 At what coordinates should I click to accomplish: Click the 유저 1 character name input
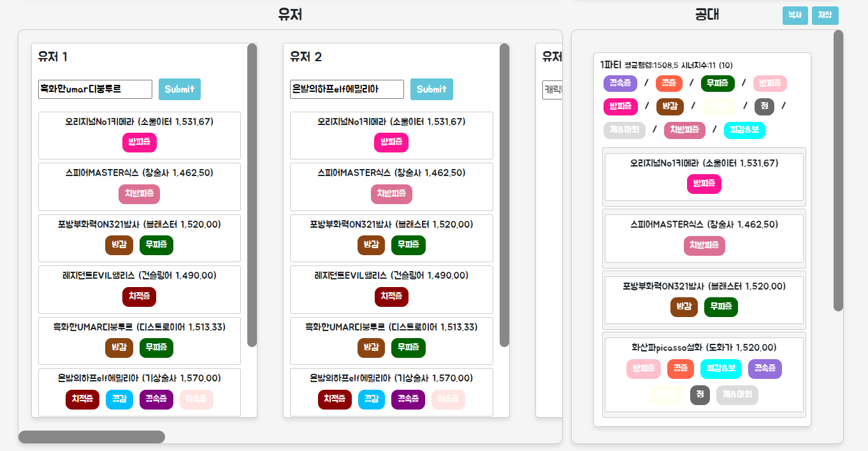tap(95, 89)
